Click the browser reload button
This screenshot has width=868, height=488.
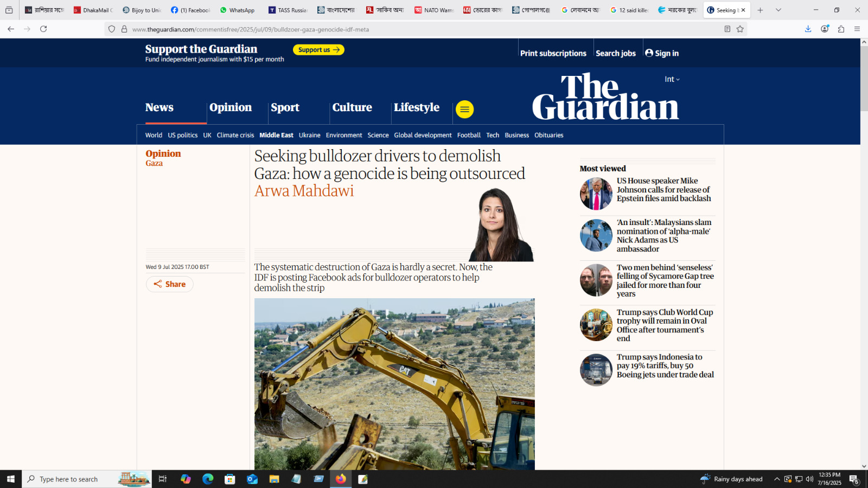(x=43, y=29)
